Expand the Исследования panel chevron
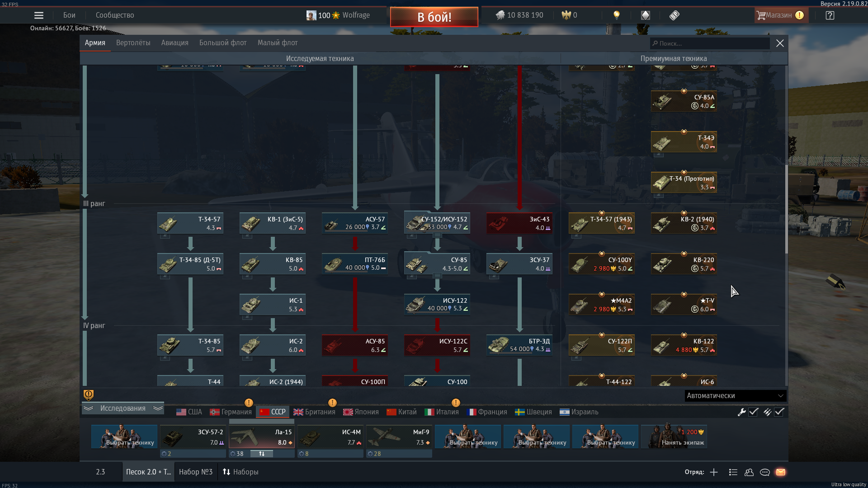 (x=158, y=408)
